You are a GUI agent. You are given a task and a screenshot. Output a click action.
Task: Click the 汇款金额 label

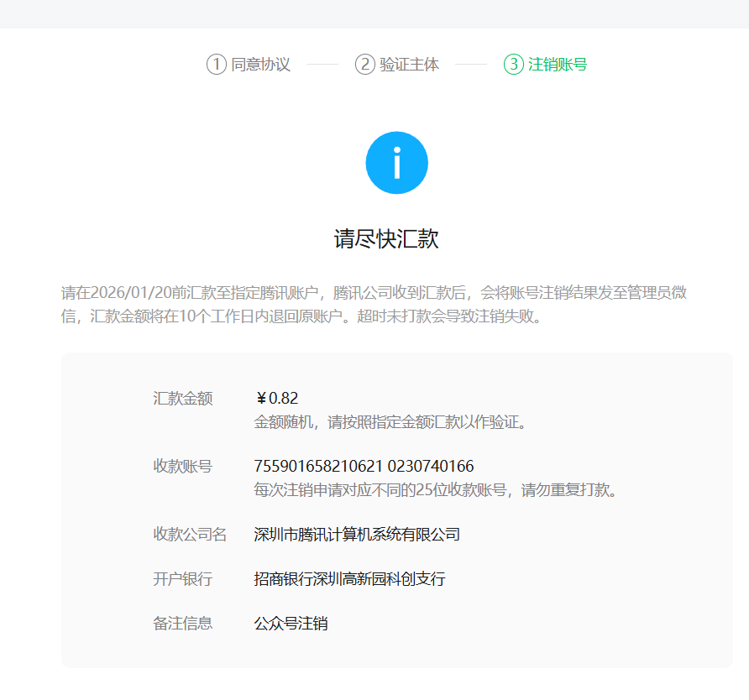click(182, 398)
